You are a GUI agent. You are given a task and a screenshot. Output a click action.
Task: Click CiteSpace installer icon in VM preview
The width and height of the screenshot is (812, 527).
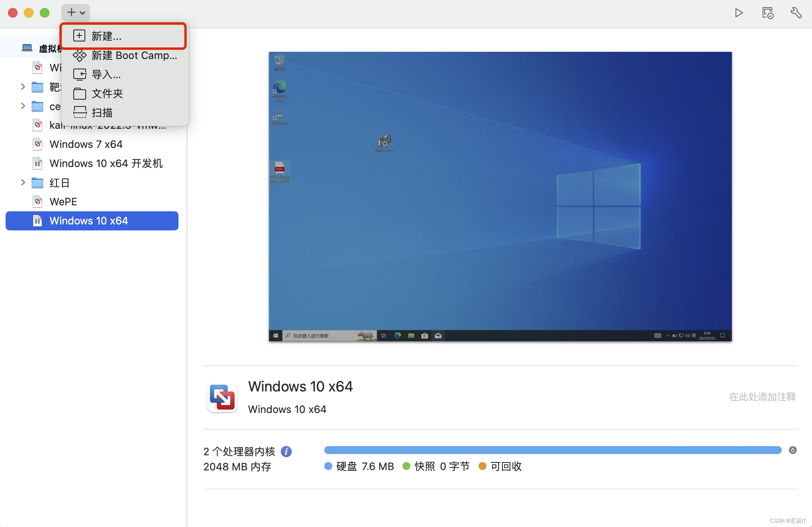tap(384, 142)
